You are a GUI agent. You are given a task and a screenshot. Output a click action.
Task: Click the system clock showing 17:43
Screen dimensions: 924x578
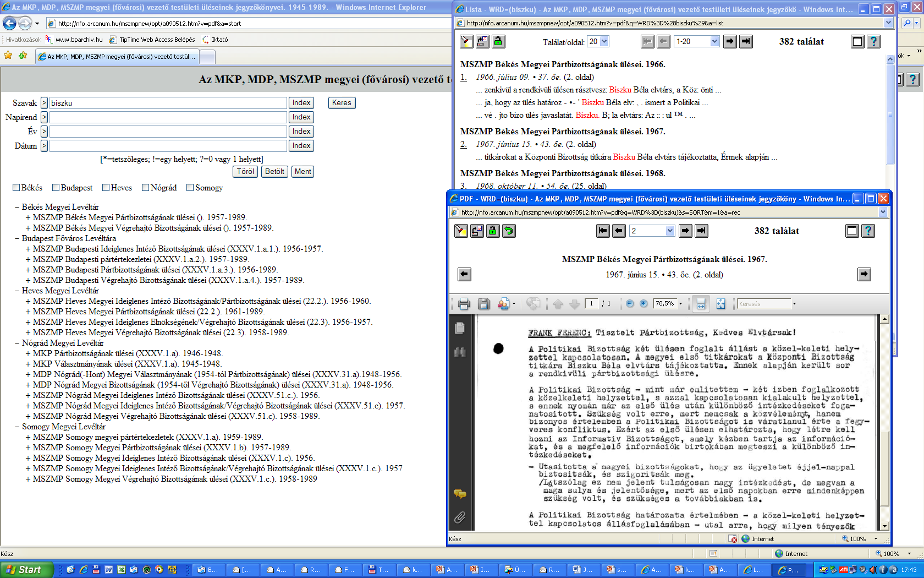[x=909, y=570]
